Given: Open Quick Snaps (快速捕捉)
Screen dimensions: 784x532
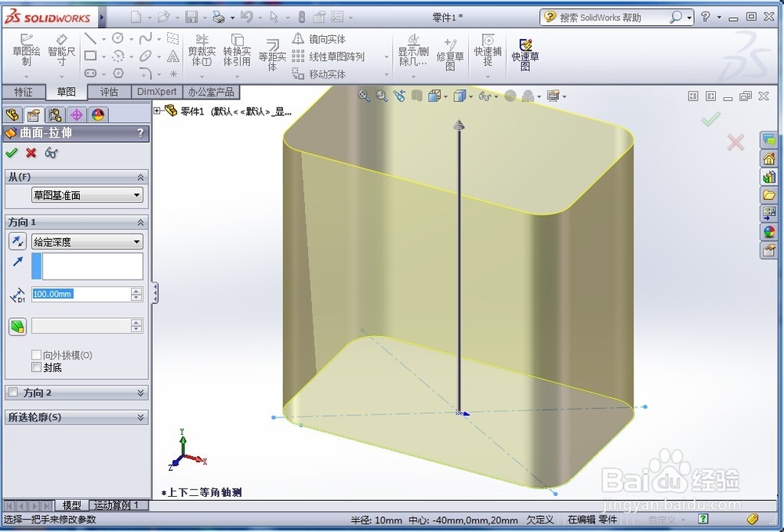Looking at the screenshot, I should pos(488,50).
